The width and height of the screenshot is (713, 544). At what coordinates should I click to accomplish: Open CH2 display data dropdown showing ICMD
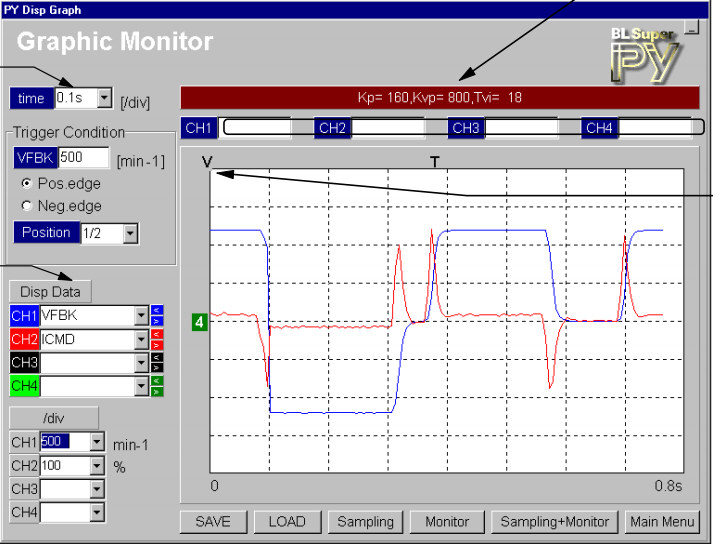(140, 339)
